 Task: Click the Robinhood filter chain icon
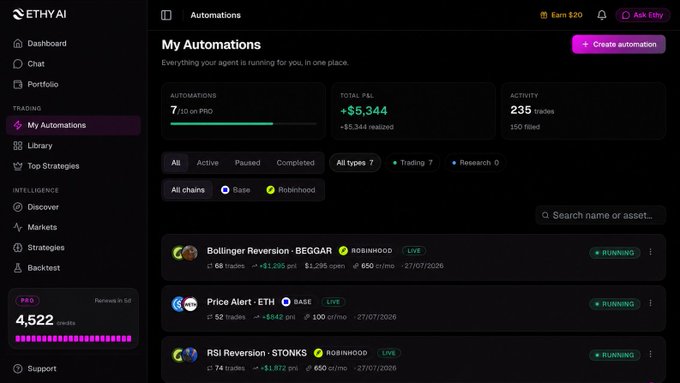[x=270, y=190]
